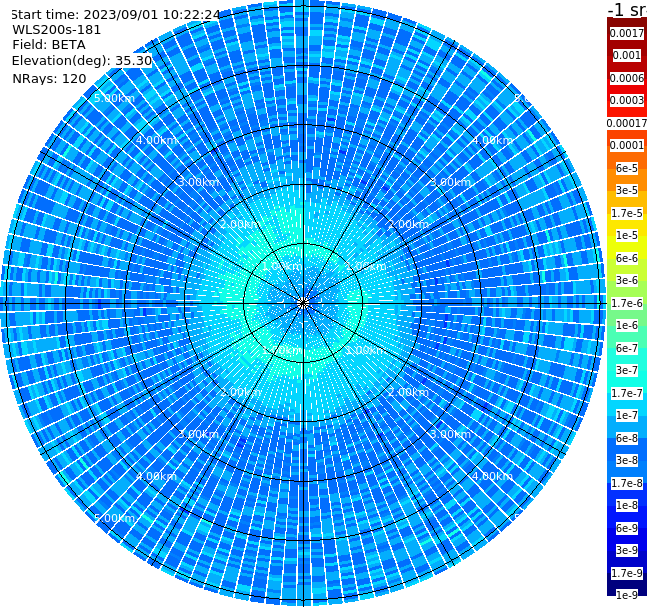
Task: Pick the 1e-5 yellow colorbar level
Action: pyautogui.click(x=627, y=235)
